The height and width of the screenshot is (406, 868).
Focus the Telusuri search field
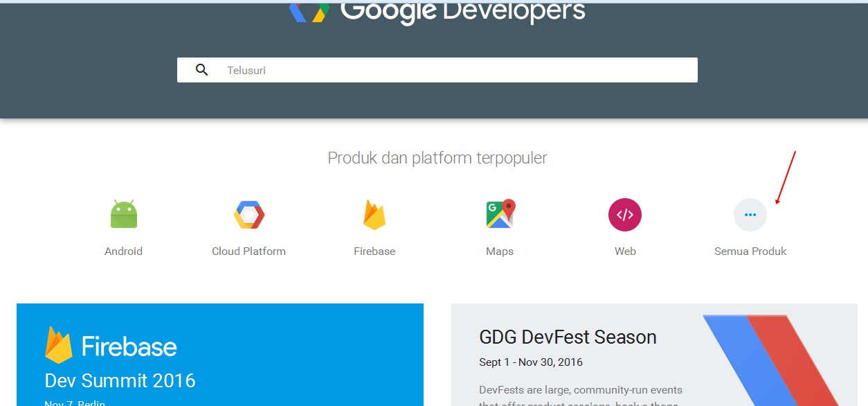click(x=437, y=70)
